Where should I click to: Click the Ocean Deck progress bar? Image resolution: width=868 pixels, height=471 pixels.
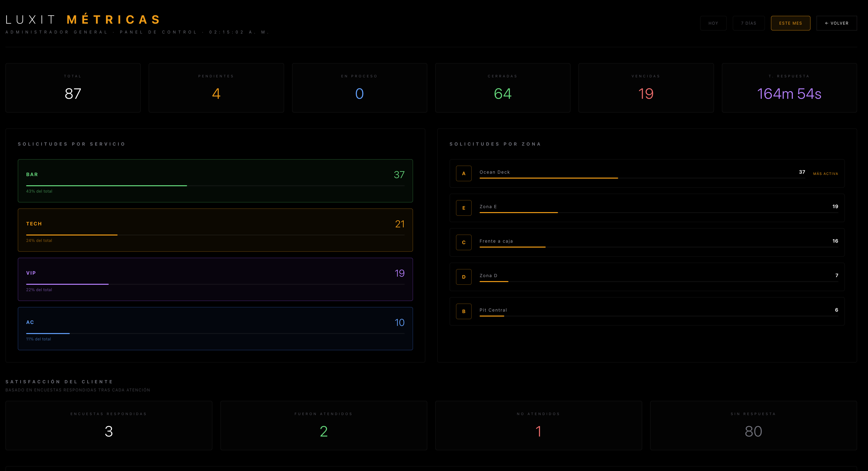point(642,178)
